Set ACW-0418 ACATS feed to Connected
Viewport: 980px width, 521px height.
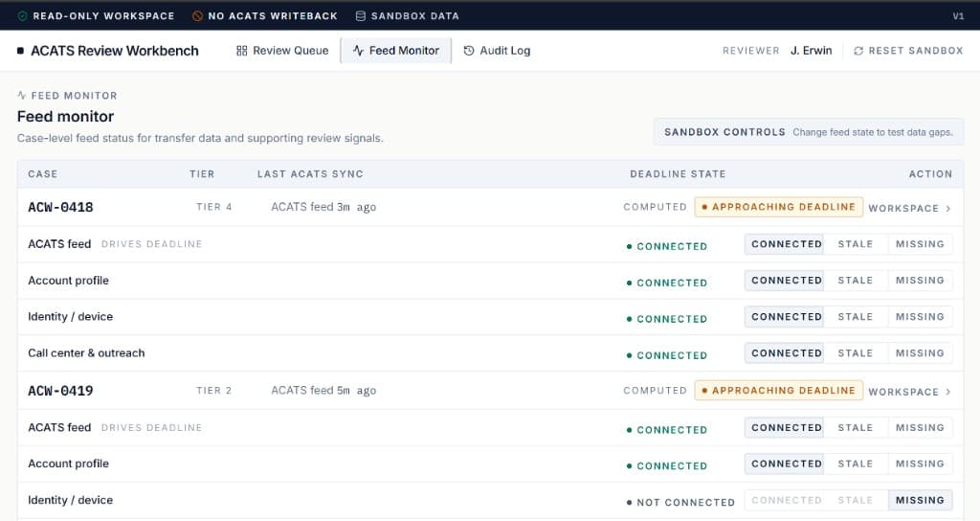pos(785,244)
